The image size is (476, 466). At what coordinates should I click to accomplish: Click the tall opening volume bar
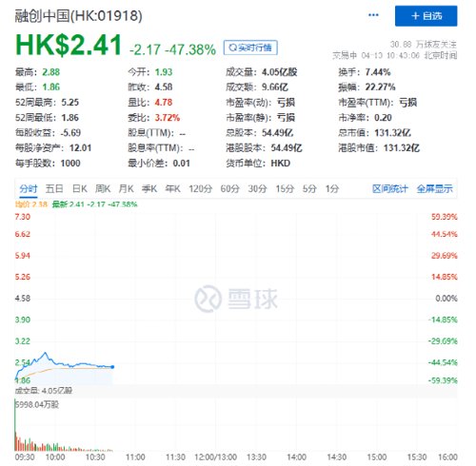[15, 425]
